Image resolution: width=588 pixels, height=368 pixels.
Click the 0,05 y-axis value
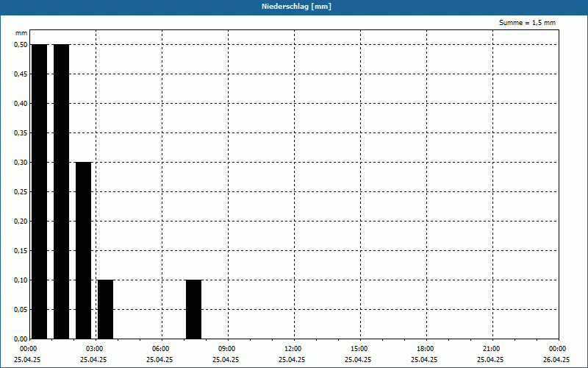(x=21, y=310)
